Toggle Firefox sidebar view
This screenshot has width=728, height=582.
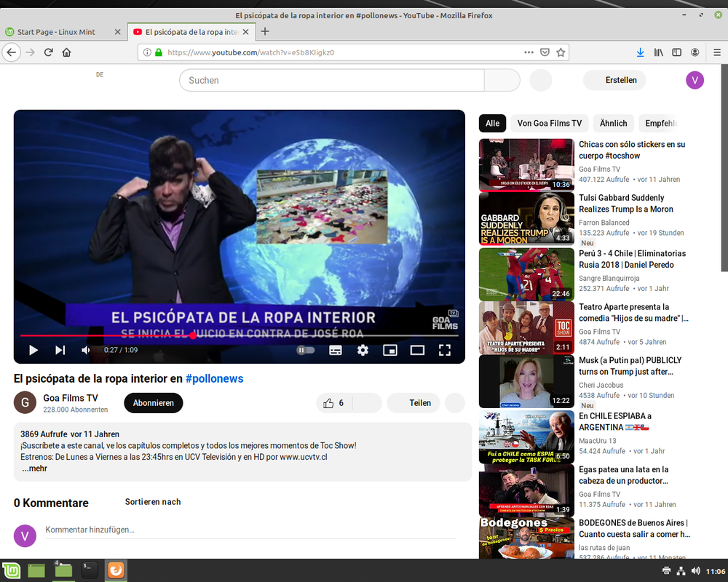pyautogui.click(x=677, y=52)
